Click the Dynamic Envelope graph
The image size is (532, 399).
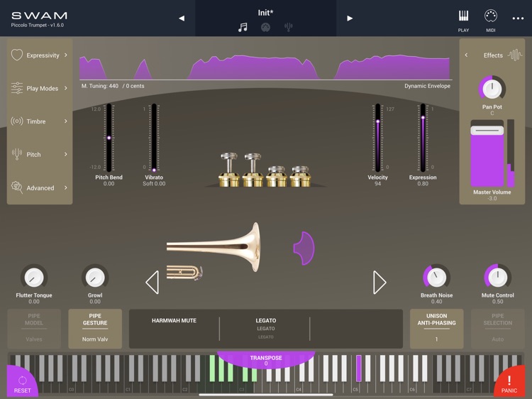click(265, 67)
